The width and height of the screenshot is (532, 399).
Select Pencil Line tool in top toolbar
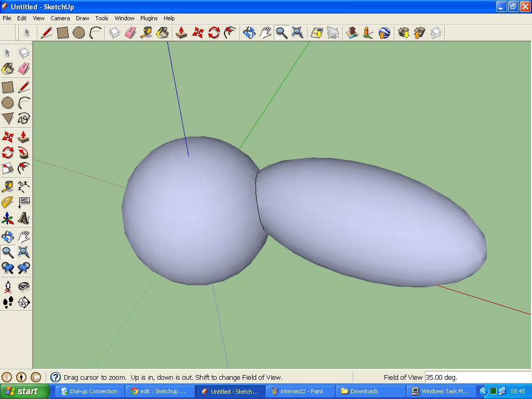coord(46,33)
